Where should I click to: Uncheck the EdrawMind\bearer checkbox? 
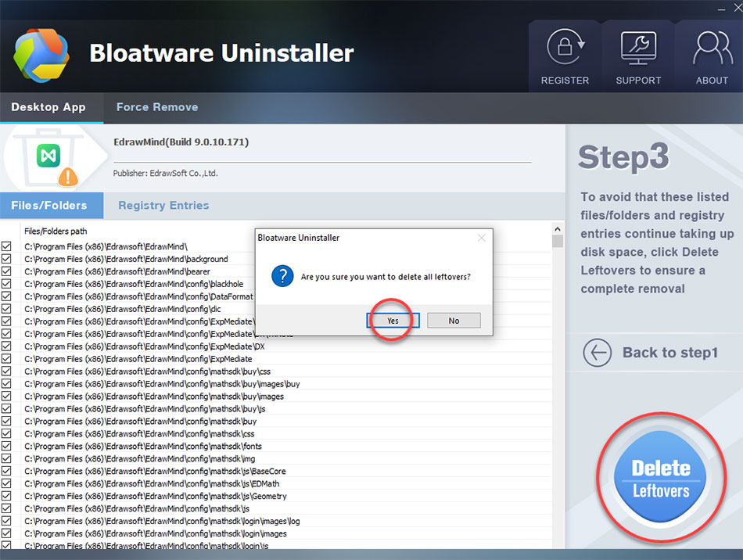tap(6, 271)
